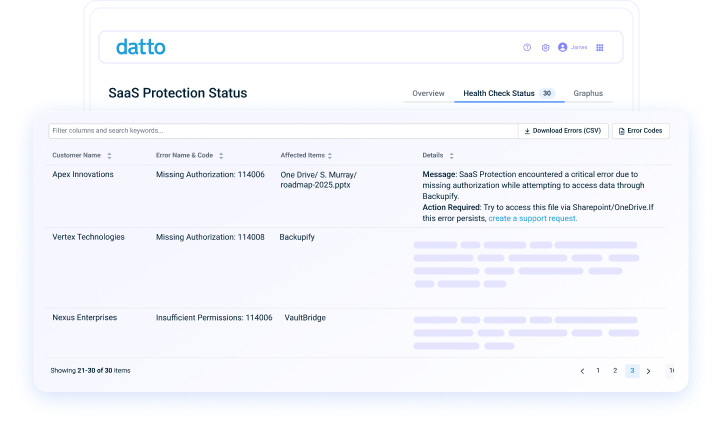
Task: Click the datto logo
Action: click(x=140, y=47)
